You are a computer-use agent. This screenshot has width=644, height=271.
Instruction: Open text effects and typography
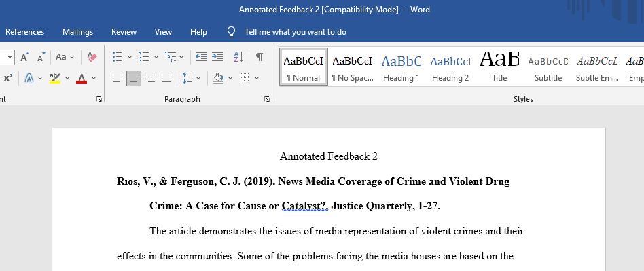[x=29, y=78]
